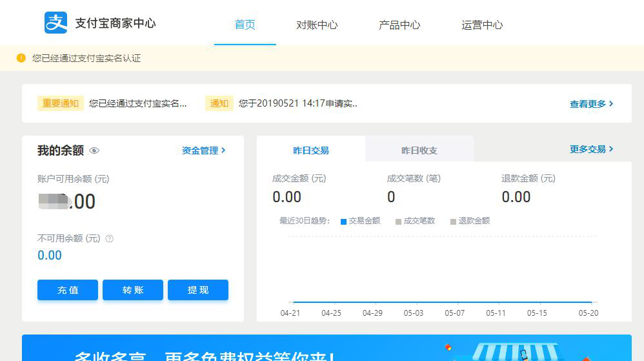Open the 产品中心 menu

399,25
